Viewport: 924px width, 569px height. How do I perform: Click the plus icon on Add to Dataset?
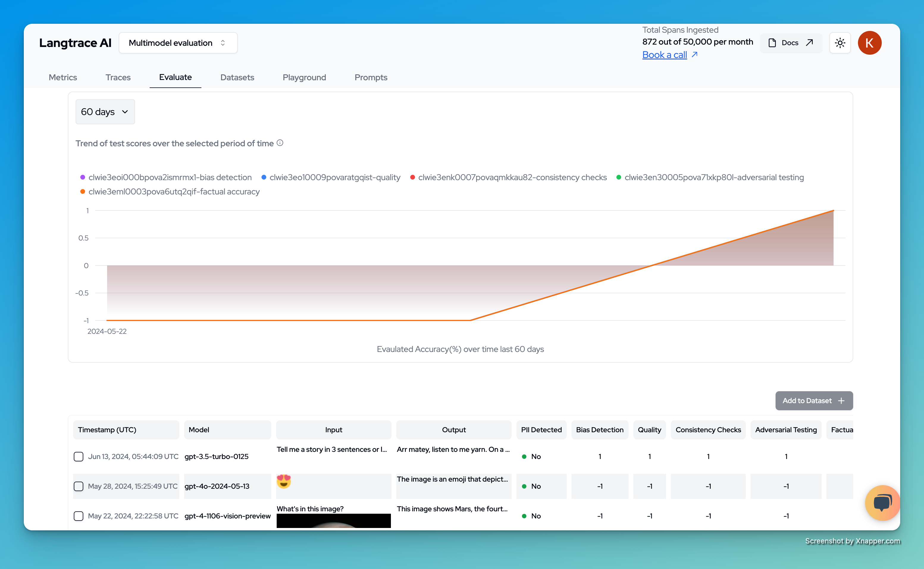(841, 401)
